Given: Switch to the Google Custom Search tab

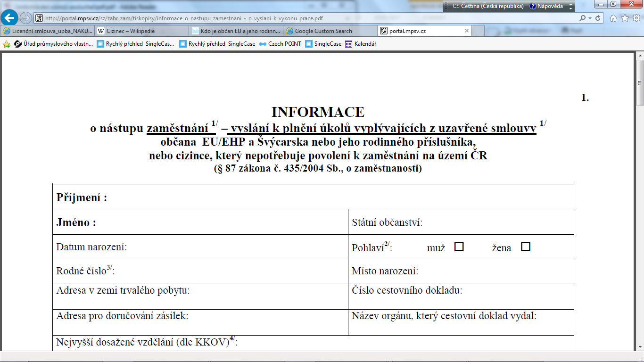Looking at the screenshot, I should point(330,31).
